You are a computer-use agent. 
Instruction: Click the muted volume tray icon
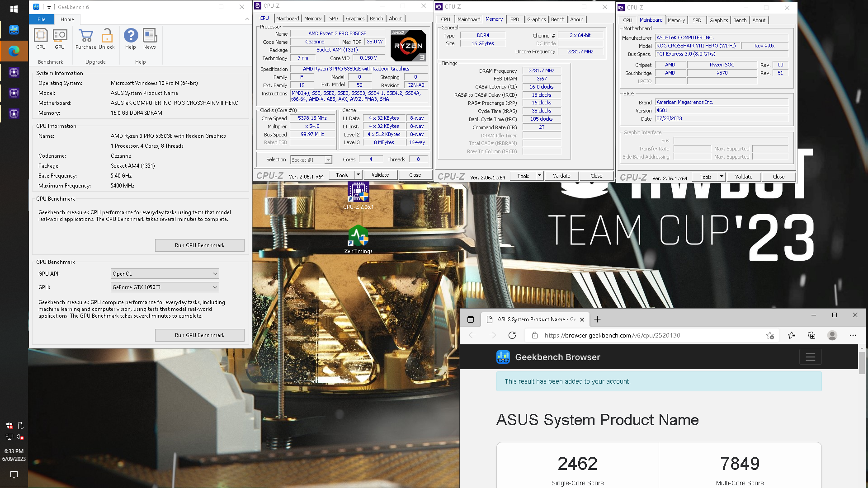[20, 437]
